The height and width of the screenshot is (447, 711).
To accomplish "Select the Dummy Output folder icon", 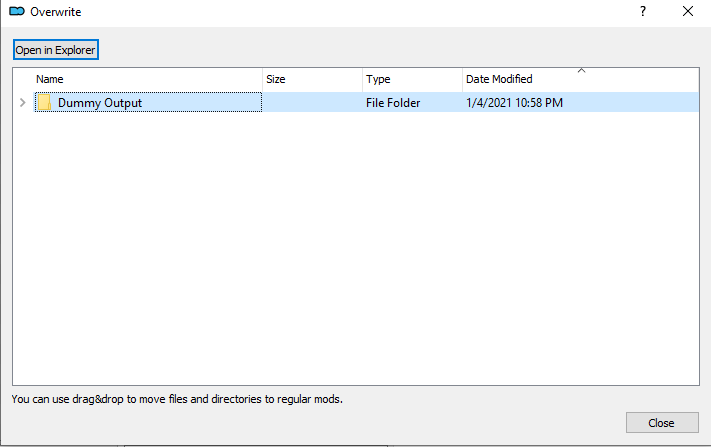I will coord(44,102).
